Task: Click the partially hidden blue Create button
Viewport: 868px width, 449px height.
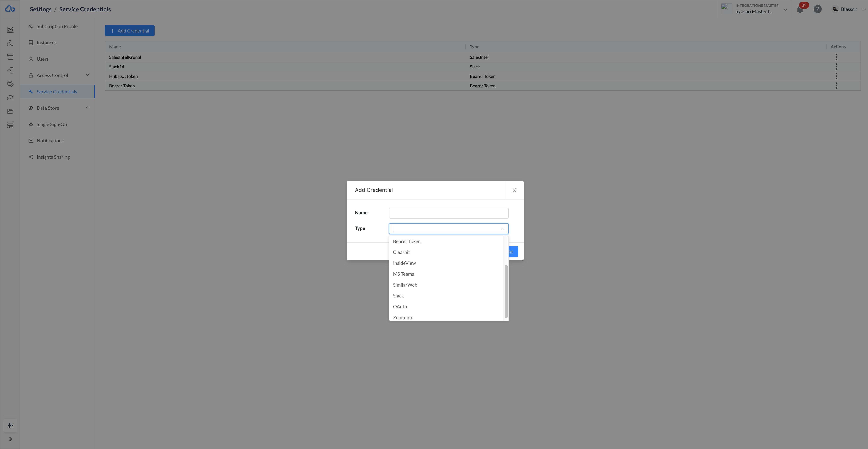Action: tap(513, 252)
